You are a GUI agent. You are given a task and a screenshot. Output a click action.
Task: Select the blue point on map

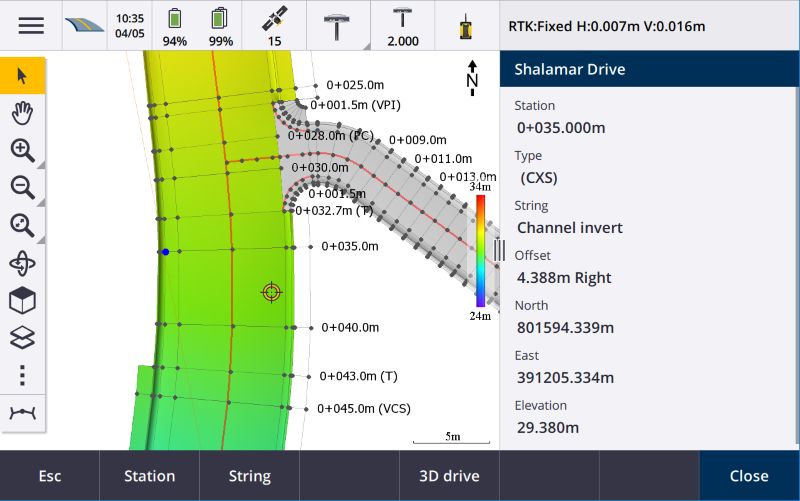[165, 252]
